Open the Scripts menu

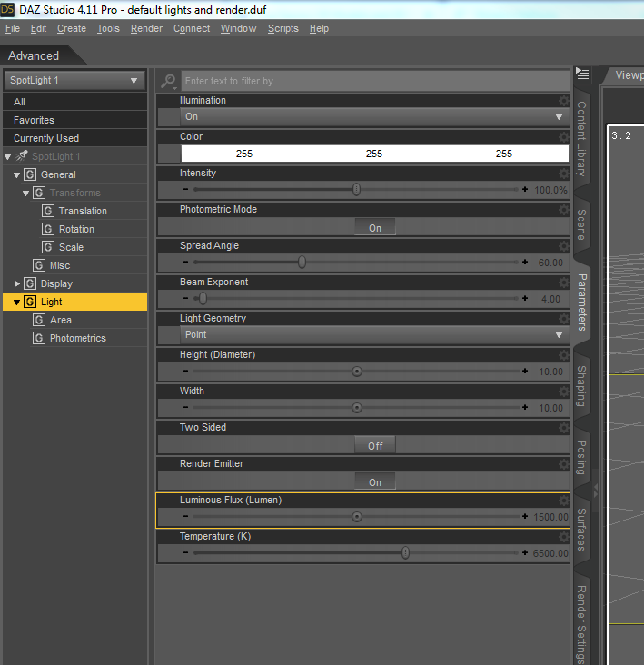(x=283, y=28)
